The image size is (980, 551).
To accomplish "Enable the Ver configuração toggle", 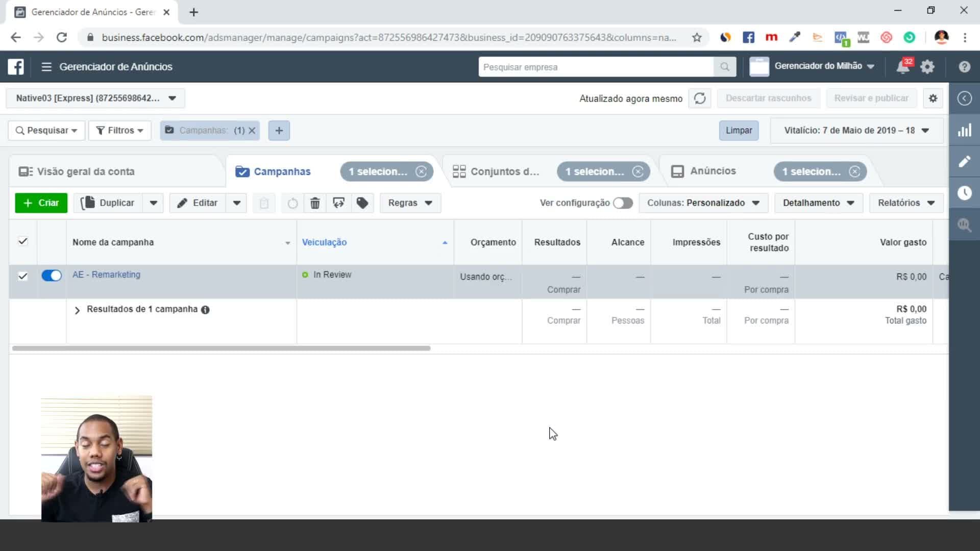I will pyautogui.click(x=623, y=203).
